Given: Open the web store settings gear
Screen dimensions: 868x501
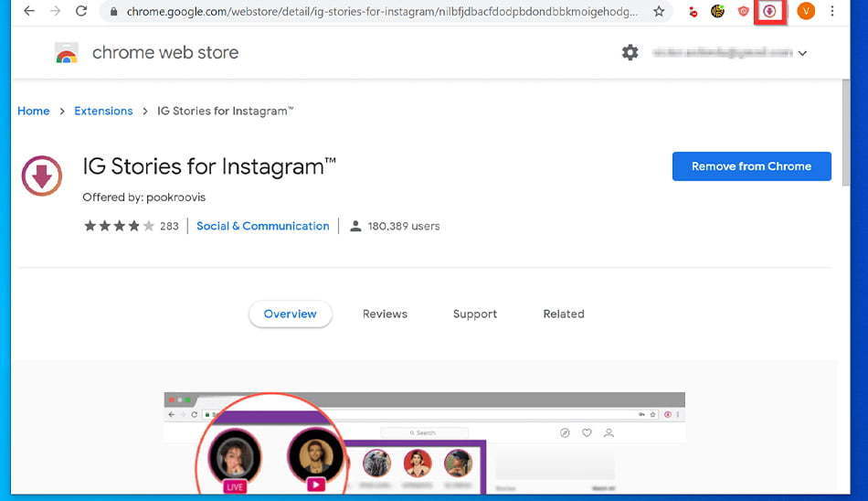Looking at the screenshot, I should [x=630, y=53].
